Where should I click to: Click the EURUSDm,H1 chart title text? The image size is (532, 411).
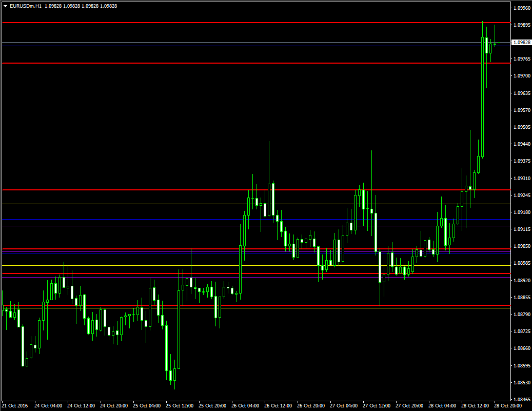26,6
